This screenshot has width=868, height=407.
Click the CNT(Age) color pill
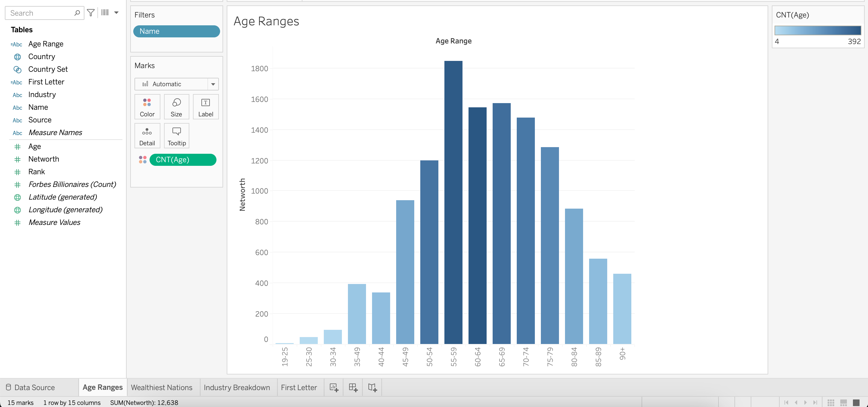pyautogui.click(x=183, y=160)
